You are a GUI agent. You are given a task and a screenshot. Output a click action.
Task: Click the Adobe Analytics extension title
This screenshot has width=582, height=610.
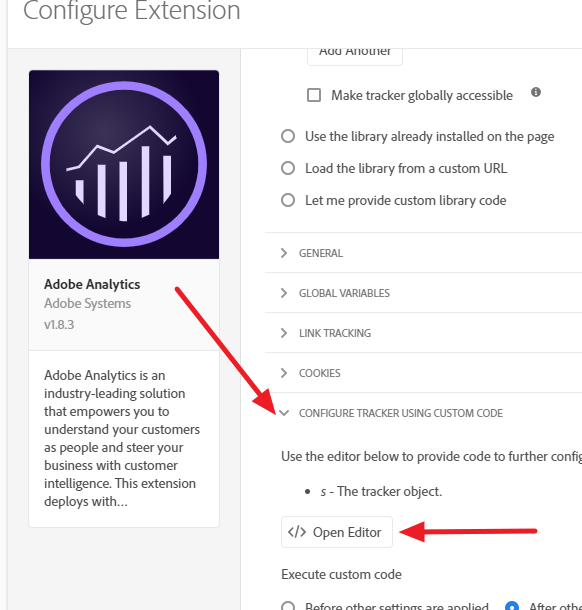click(x=92, y=284)
